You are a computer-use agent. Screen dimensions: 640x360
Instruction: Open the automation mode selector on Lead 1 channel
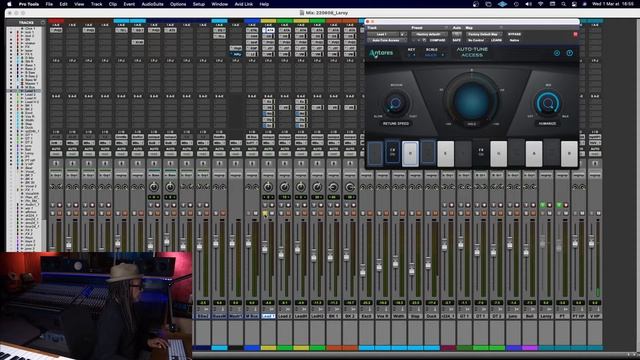pos(268,153)
